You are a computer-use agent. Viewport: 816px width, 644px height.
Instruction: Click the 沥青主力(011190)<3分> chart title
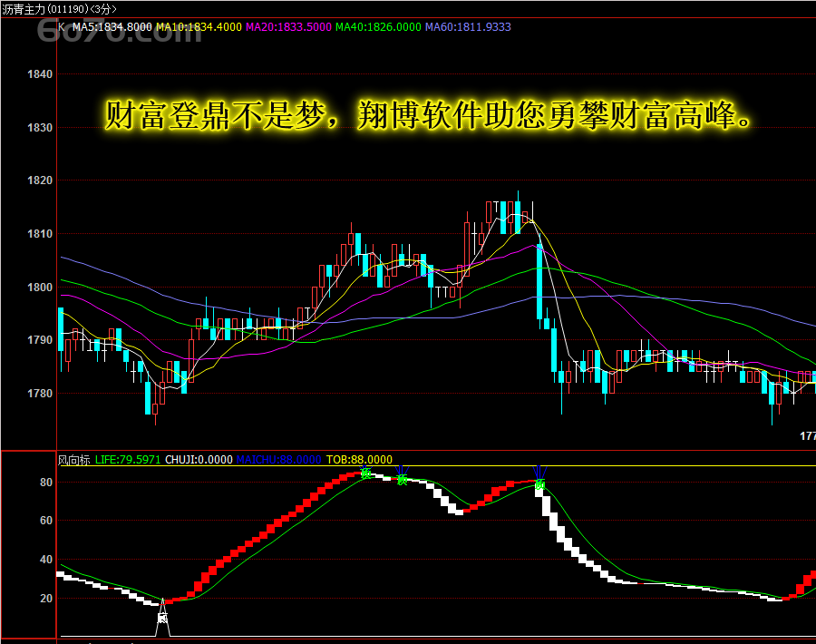(59, 9)
